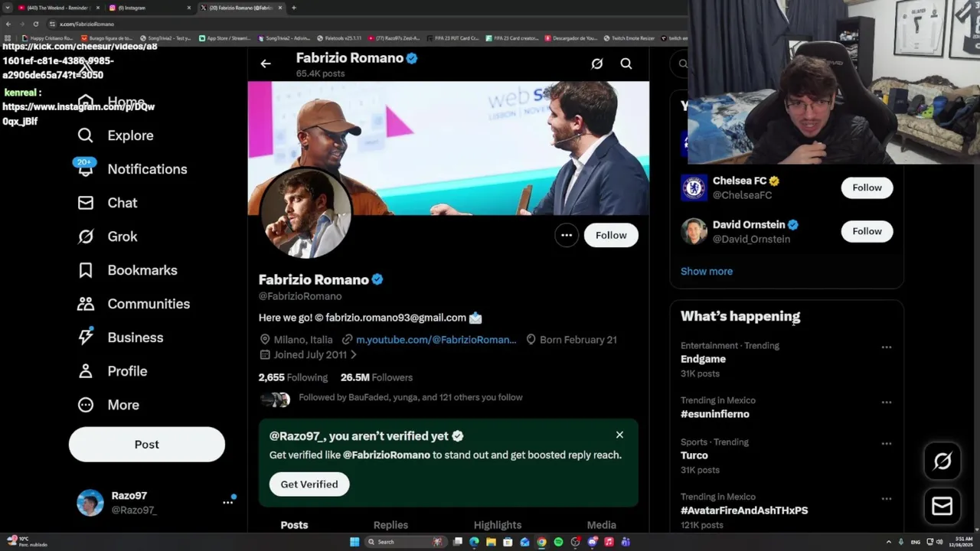
Task: Click the taskbar Search box
Action: point(406,542)
